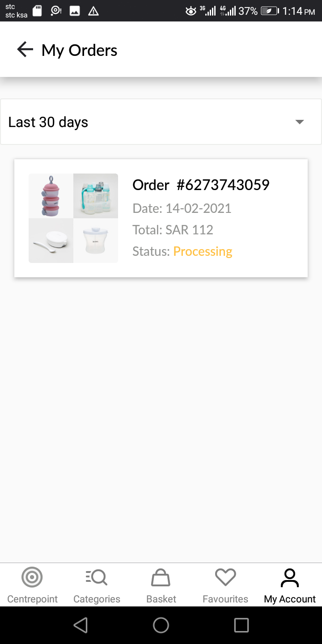Viewport: 322px width, 644px height.
Task: Open the Basket bag icon
Action: coord(161,577)
